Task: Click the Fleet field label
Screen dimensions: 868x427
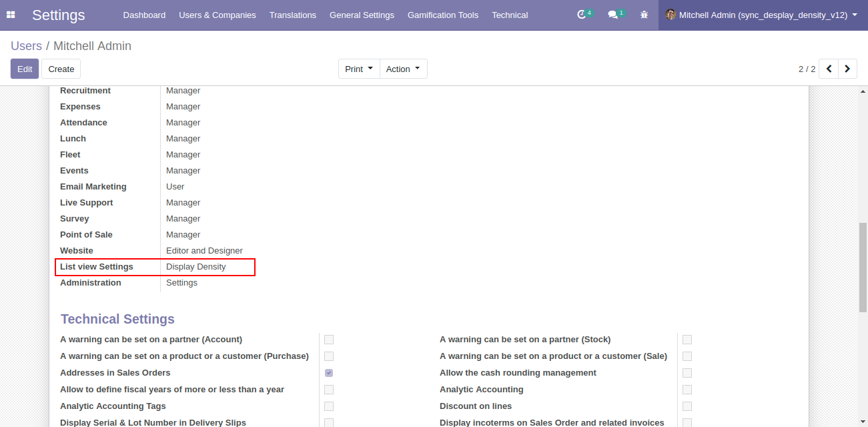Action: click(x=70, y=155)
